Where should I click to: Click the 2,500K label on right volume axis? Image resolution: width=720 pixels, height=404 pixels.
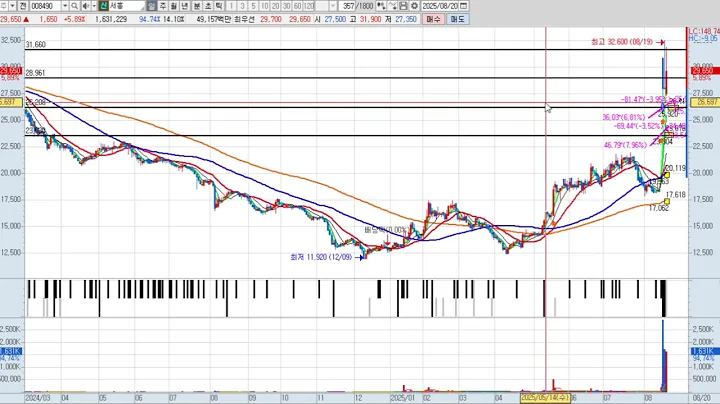coord(703,329)
